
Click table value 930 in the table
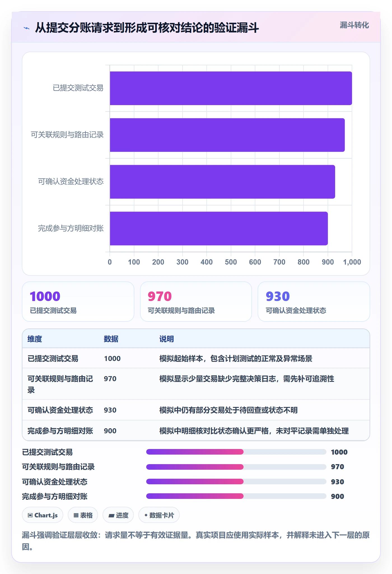tap(110, 410)
